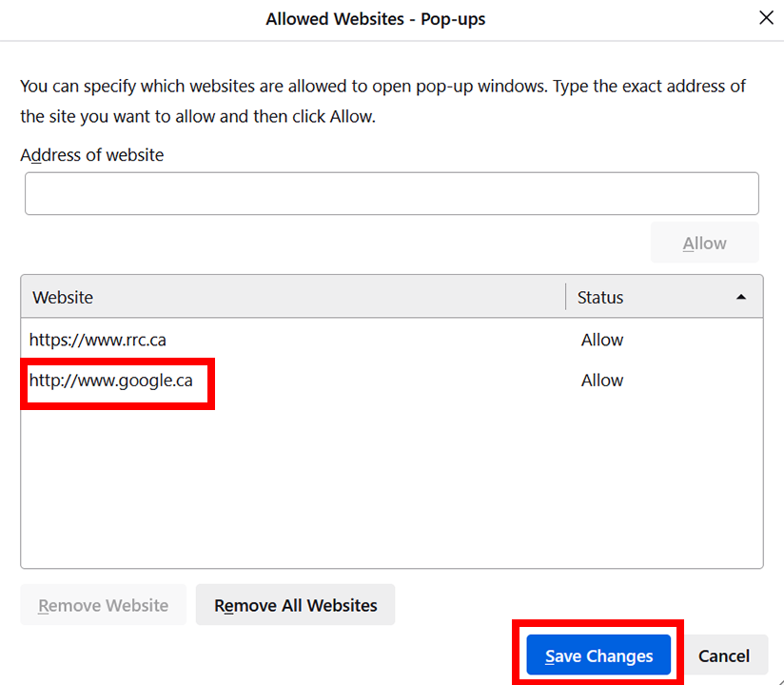This screenshot has height=685, width=784.
Task: Sort list by the Status column header
Action: click(x=600, y=297)
